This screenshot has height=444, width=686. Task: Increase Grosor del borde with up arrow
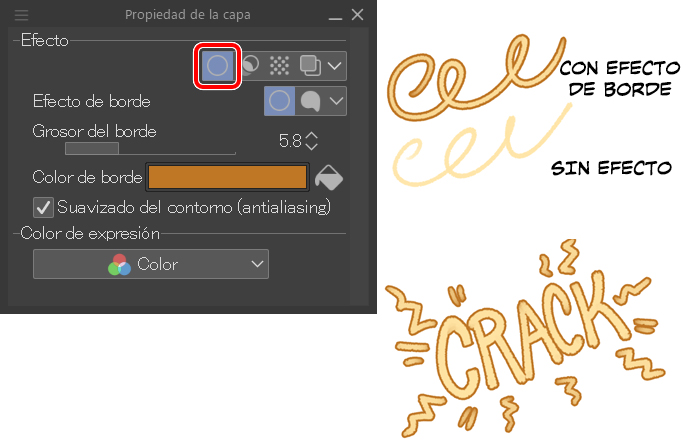[x=312, y=136]
